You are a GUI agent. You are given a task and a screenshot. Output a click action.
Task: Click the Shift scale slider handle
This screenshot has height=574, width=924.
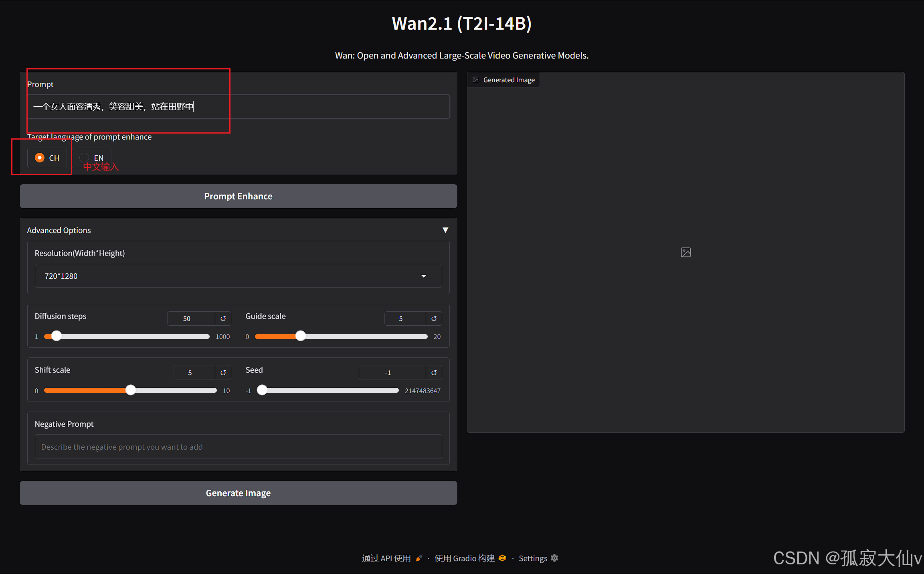(131, 390)
